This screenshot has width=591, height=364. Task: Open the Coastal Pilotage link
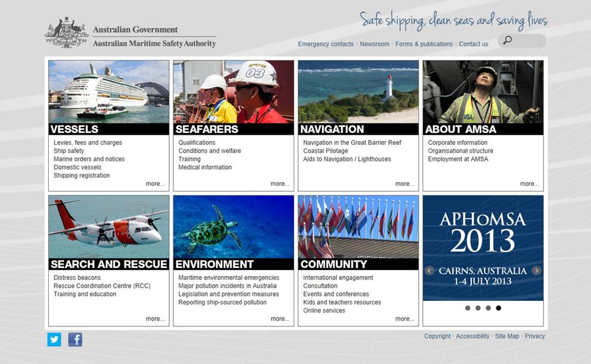(326, 151)
